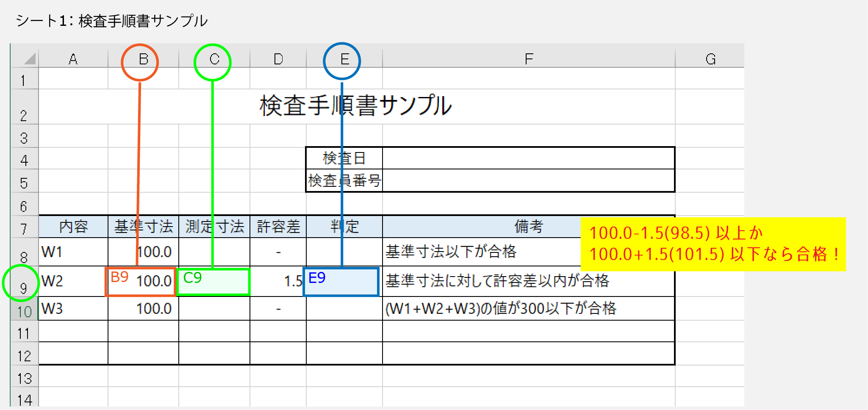868x410 pixels.
Task: Select row 9 header
Action: pyautogui.click(x=24, y=281)
